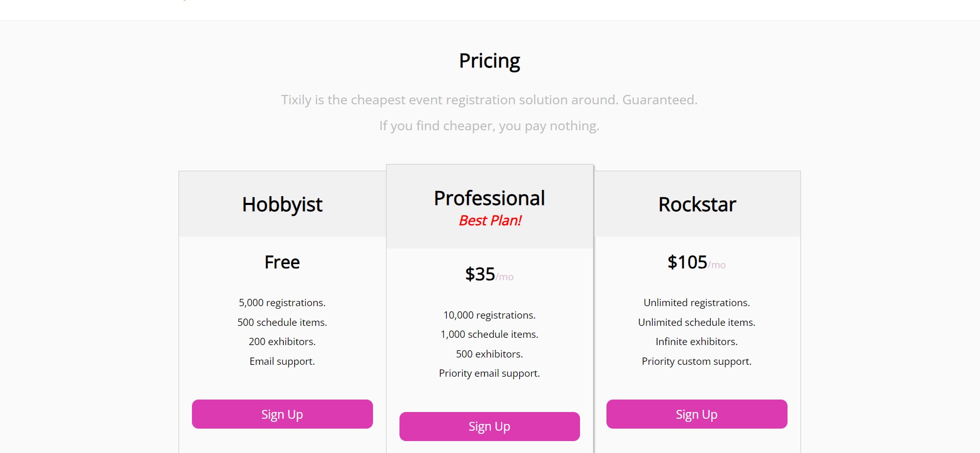This screenshot has height=453, width=980.
Task: Select the Rockstar plan title
Action: point(697,204)
